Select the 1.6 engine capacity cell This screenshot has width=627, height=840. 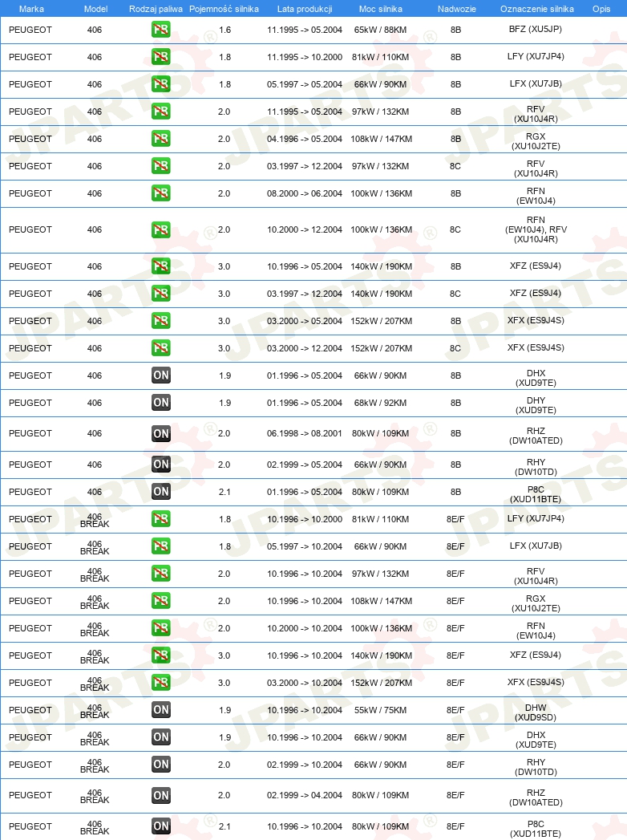click(x=225, y=30)
